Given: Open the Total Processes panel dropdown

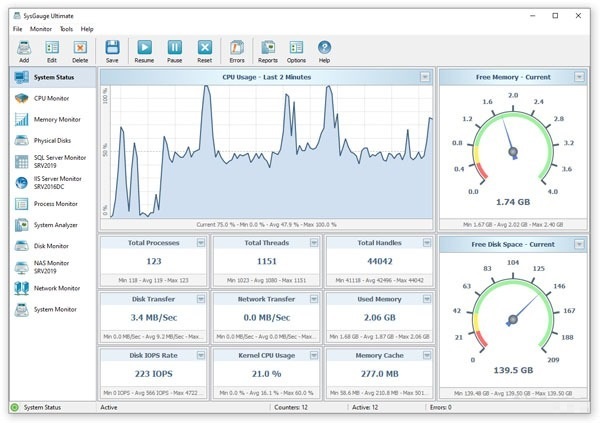Looking at the screenshot, I should click(x=201, y=243).
